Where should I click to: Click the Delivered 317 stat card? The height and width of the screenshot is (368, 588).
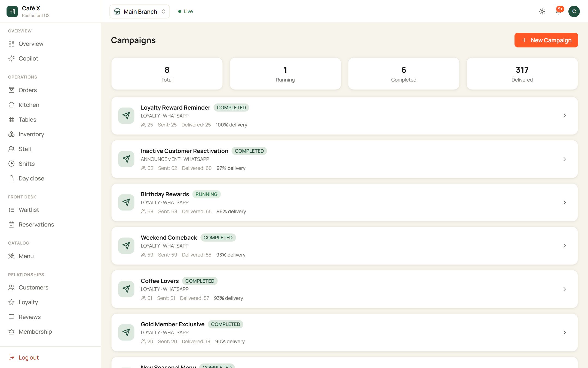click(x=522, y=74)
